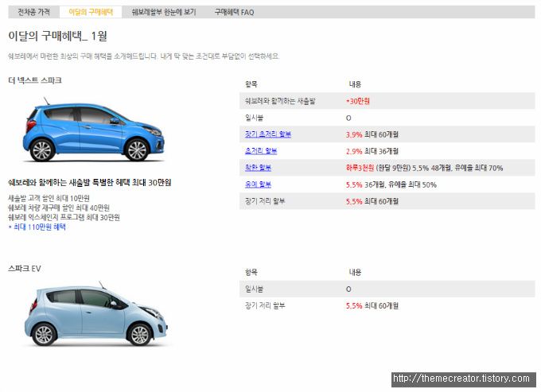This screenshot has width=541, height=392.
Task: Click the 쉐보레에서 마련한 intro description sentence
Action: coord(143,56)
